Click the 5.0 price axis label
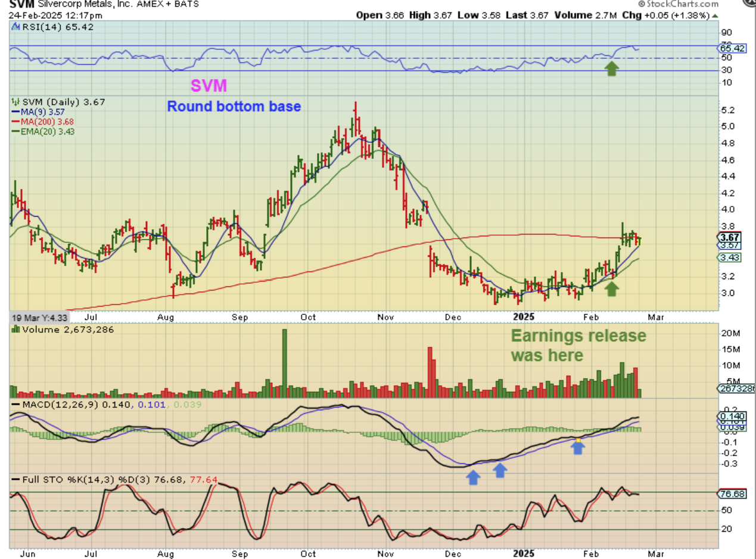This screenshot has width=756, height=559. pos(727,126)
